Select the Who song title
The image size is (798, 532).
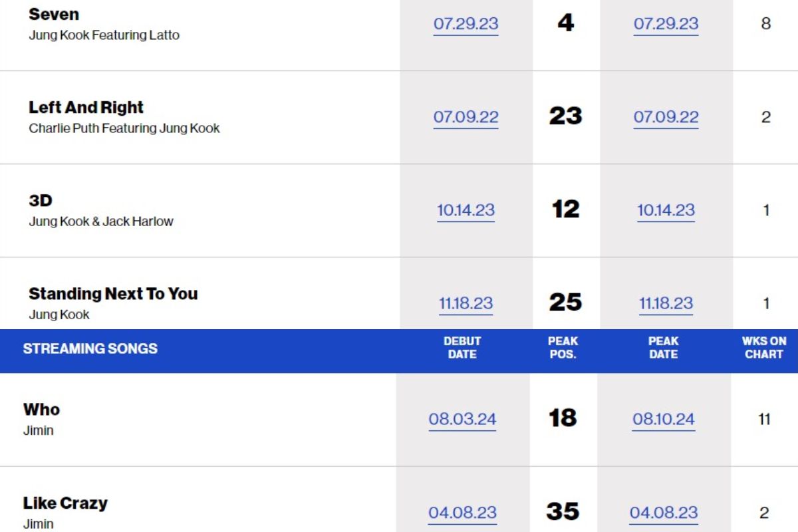(x=41, y=409)
